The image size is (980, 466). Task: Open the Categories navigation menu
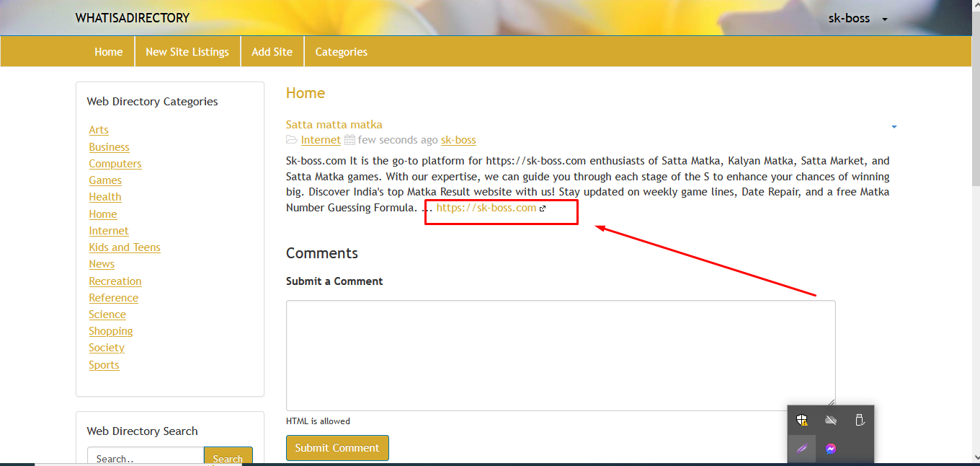(x=341, y=52)
